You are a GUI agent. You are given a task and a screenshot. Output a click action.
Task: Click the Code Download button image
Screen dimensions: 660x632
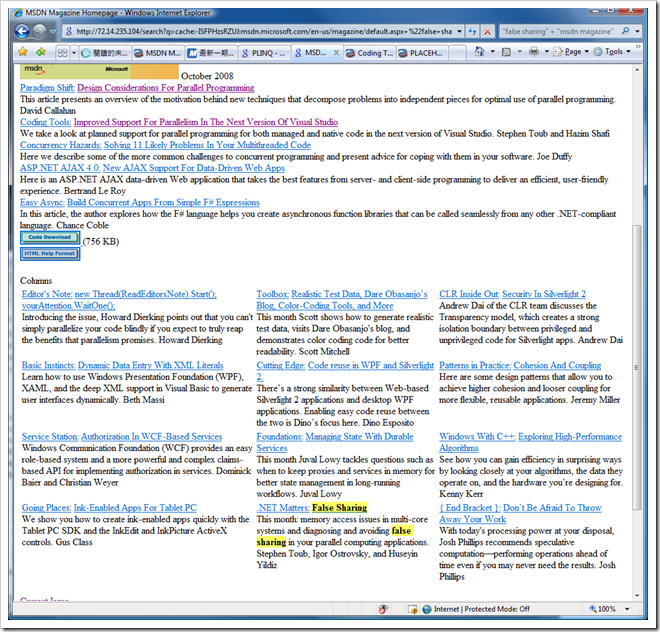click(50, 238)
